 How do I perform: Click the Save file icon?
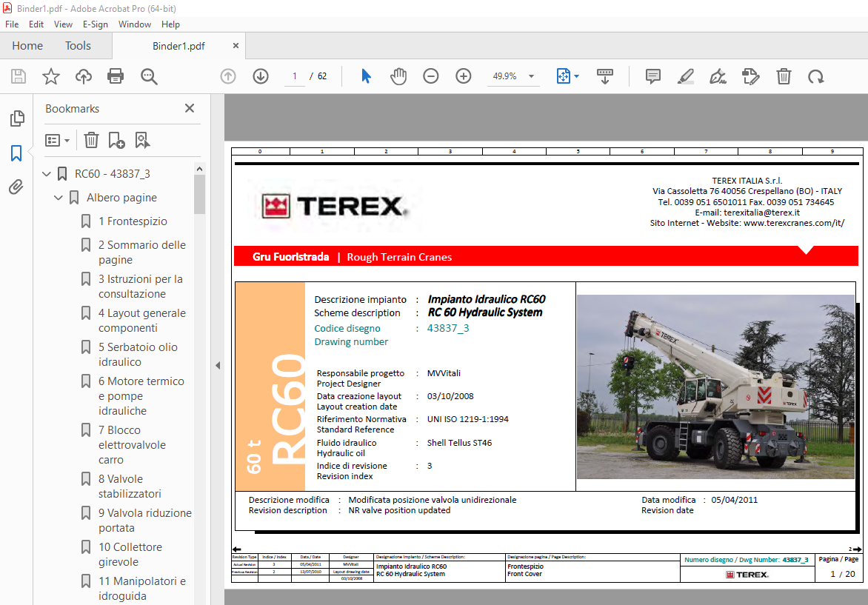click(19, 76)
